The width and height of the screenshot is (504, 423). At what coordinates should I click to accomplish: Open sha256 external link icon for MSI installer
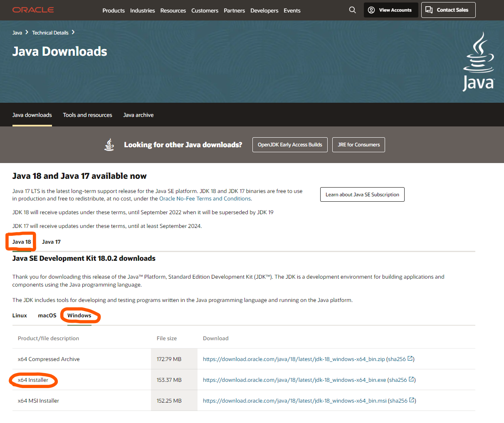pos(412,400)
